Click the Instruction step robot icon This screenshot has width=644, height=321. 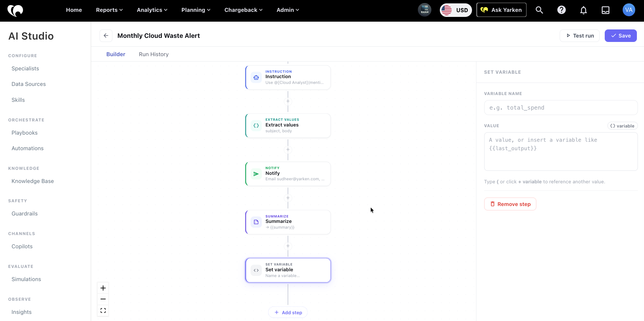pos(256,77)
